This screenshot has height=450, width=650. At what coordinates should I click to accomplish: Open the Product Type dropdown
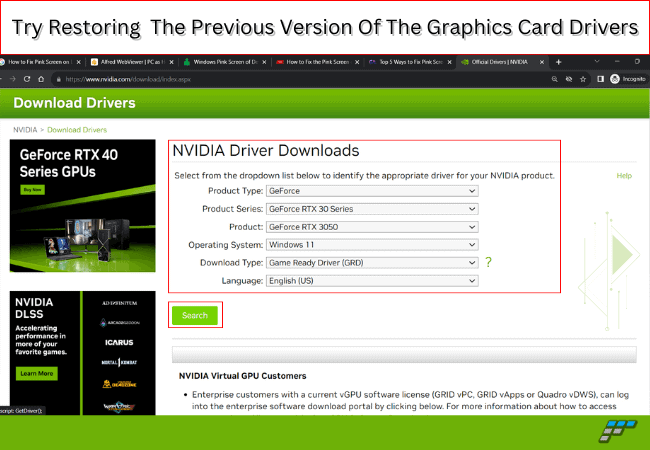372,191
